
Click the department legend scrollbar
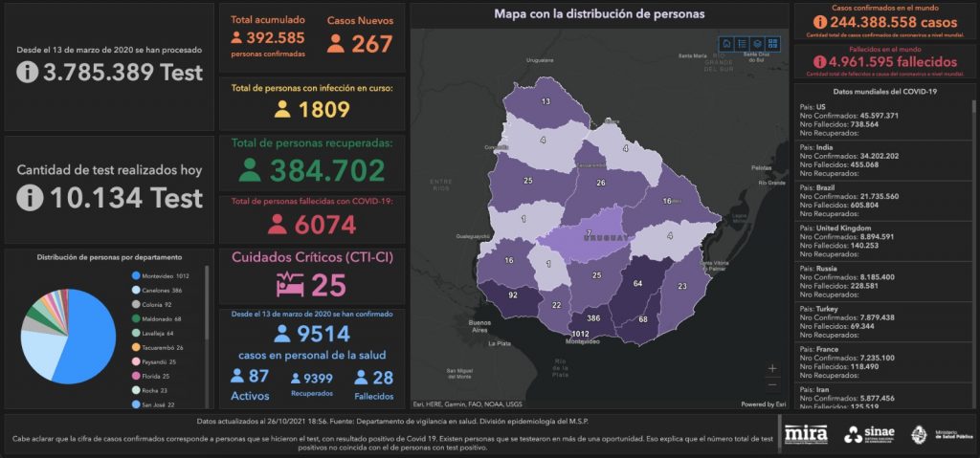207,303
